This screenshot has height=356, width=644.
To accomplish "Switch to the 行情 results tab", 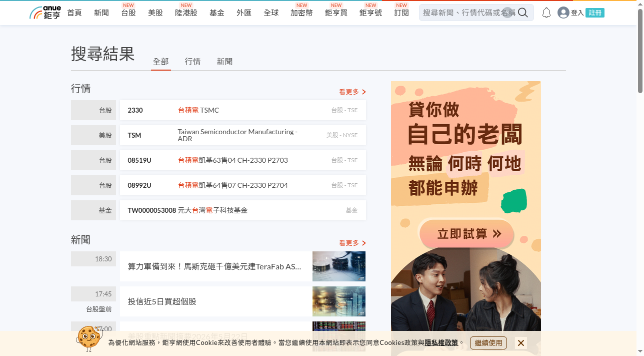I will click(x=192, y=62).
